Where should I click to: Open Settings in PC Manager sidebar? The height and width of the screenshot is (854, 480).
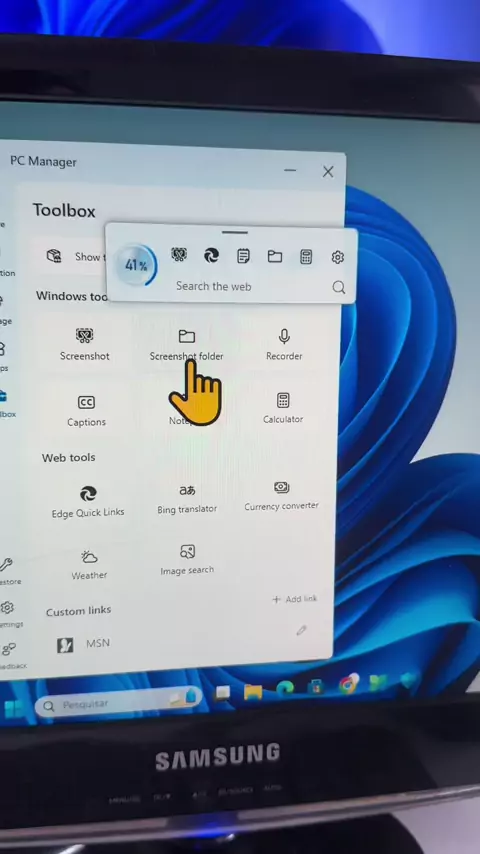(x=8, y=613)
